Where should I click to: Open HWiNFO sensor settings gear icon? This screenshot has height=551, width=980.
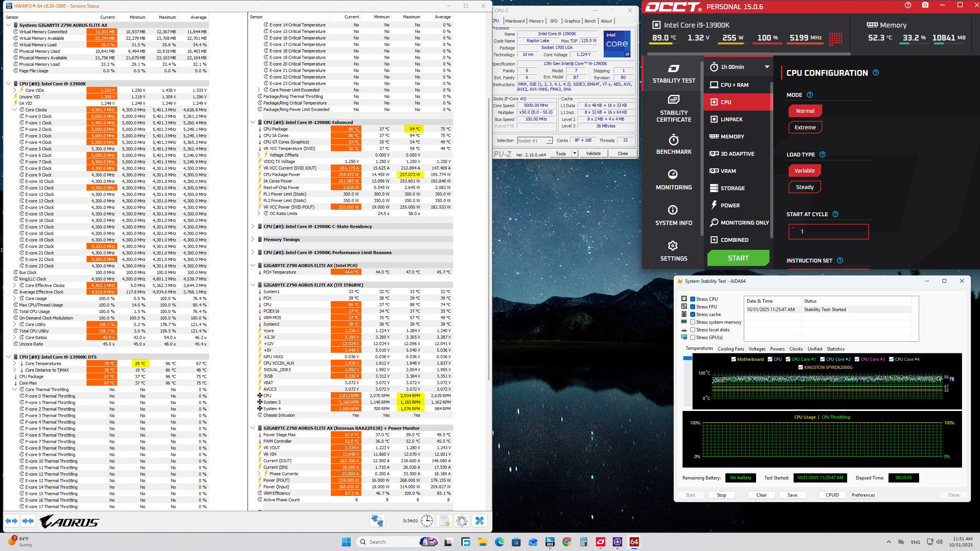[462, 521]
